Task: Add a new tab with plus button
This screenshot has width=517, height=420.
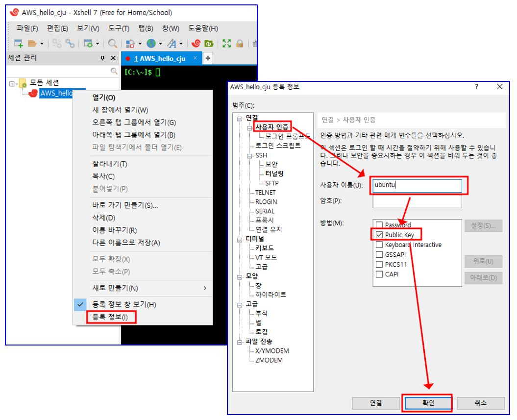Action: pyautogui.click(x=208, y=58)
